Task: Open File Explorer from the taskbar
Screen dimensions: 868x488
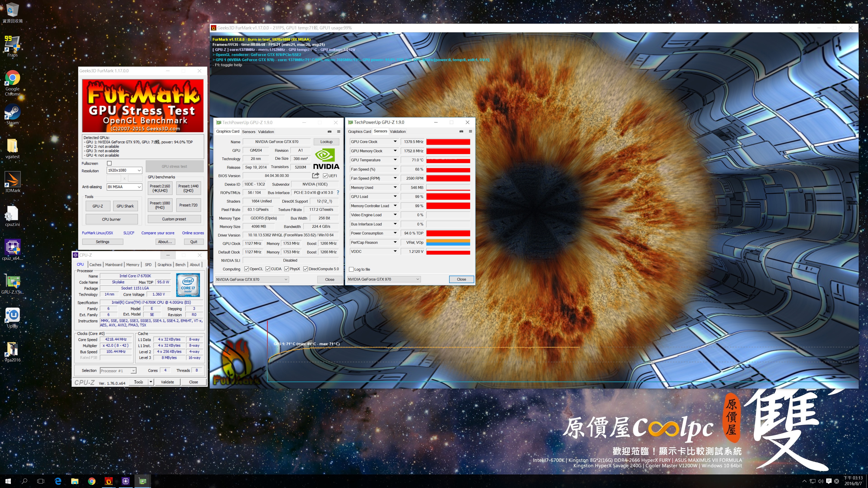Action: click(x=75, y=481)
